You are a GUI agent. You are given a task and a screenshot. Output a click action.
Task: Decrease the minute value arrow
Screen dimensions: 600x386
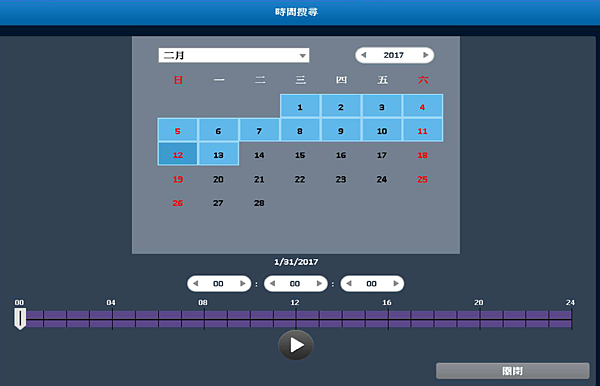272,283
